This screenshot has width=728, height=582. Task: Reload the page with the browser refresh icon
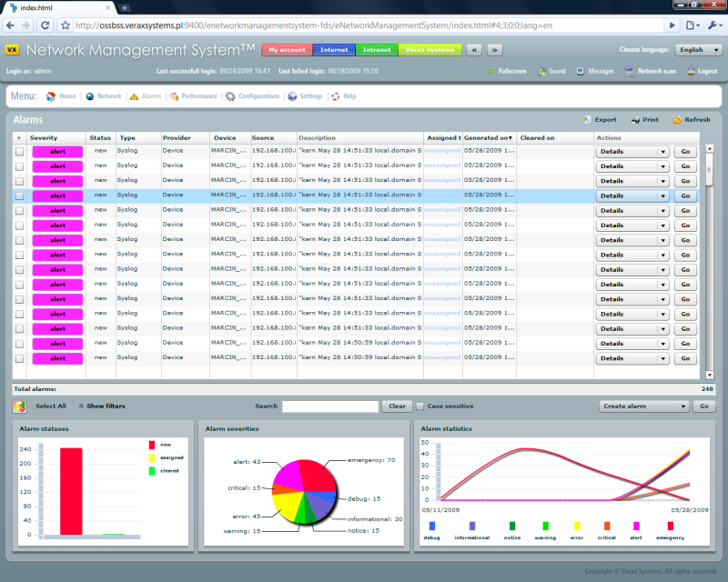[x=45, y=25]
